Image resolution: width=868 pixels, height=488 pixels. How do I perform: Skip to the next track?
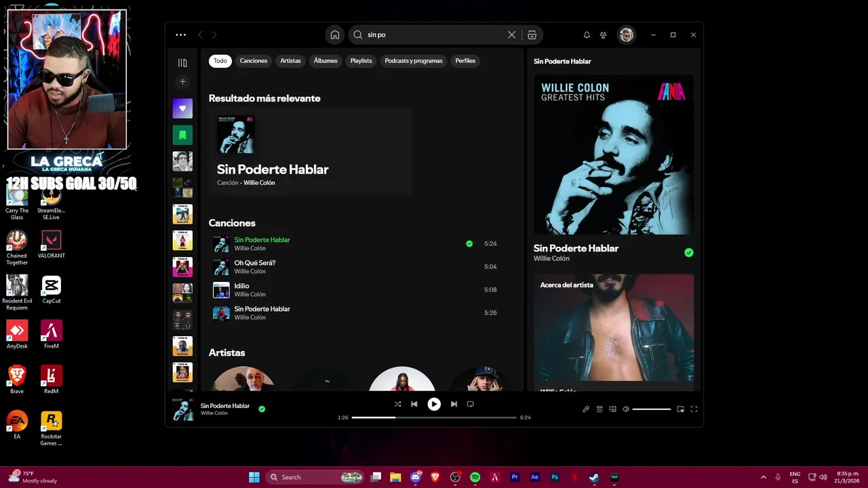coord(454,404)
